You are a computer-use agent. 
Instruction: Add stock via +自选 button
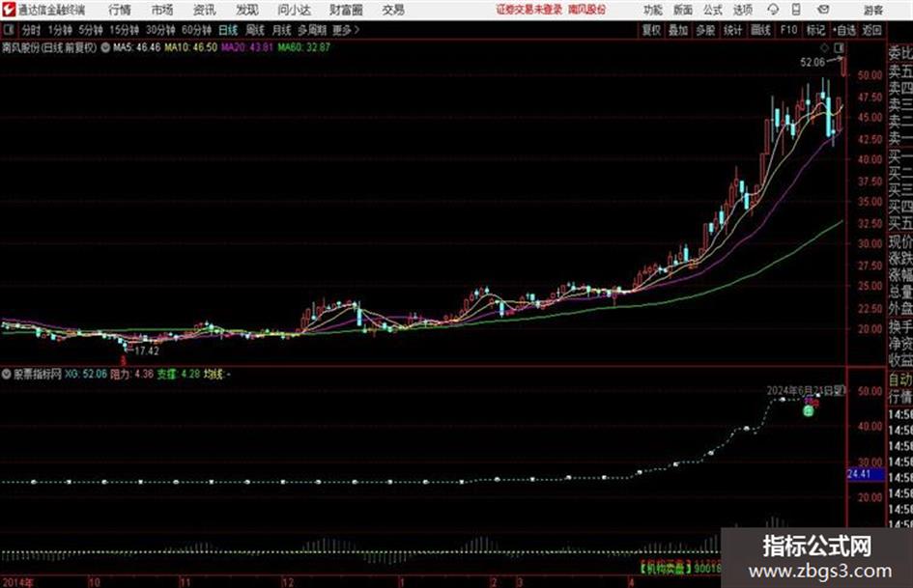(x=844, y=30)
